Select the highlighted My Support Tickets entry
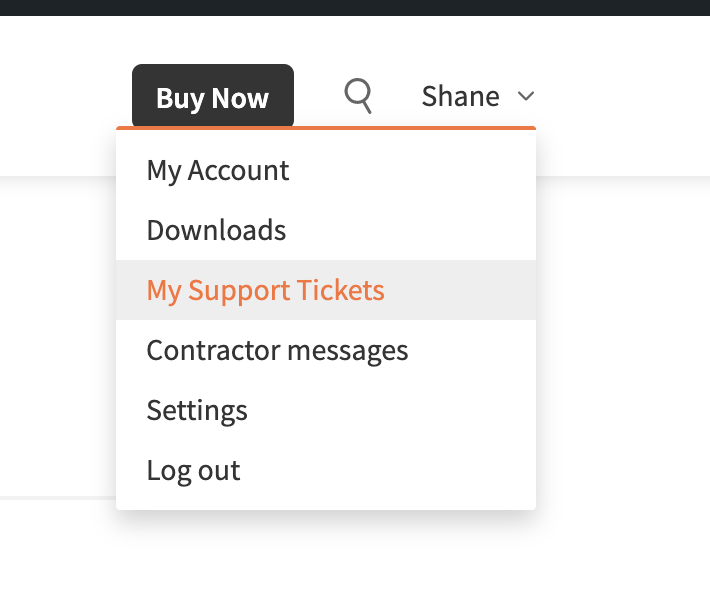The height and width of the screenshot is (614, 710). [326, 290]
